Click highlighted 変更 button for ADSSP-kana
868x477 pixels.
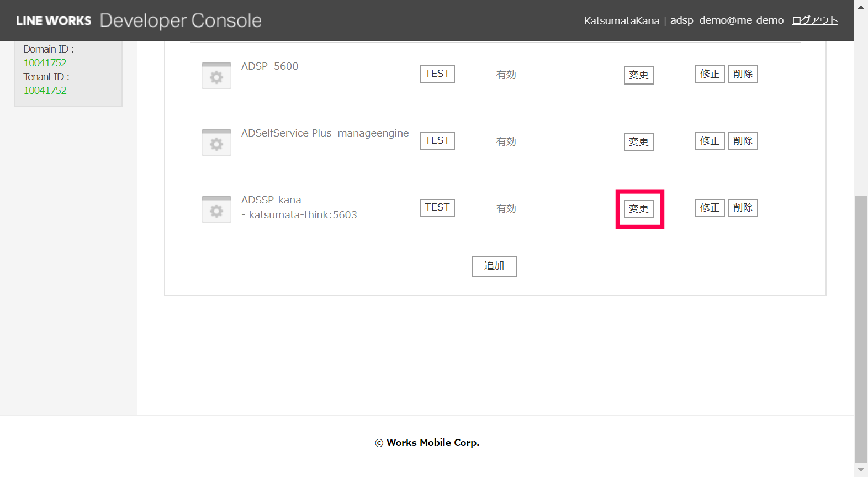pyautogui.click(x=639, y=209)
